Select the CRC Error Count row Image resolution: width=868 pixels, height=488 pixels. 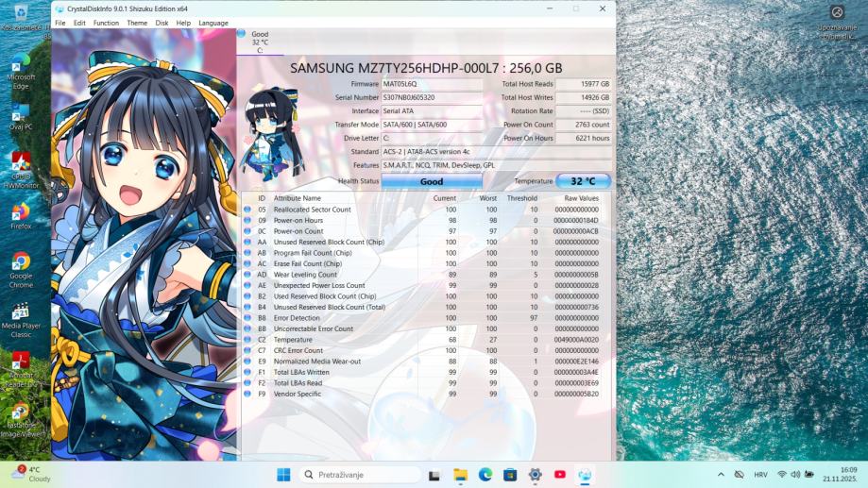click(x=426, y=350)
